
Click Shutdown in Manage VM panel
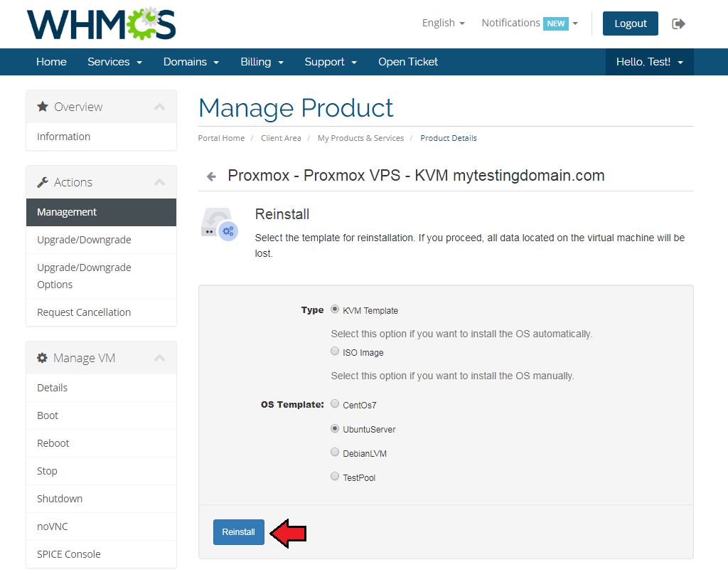(x=101, y=499)
